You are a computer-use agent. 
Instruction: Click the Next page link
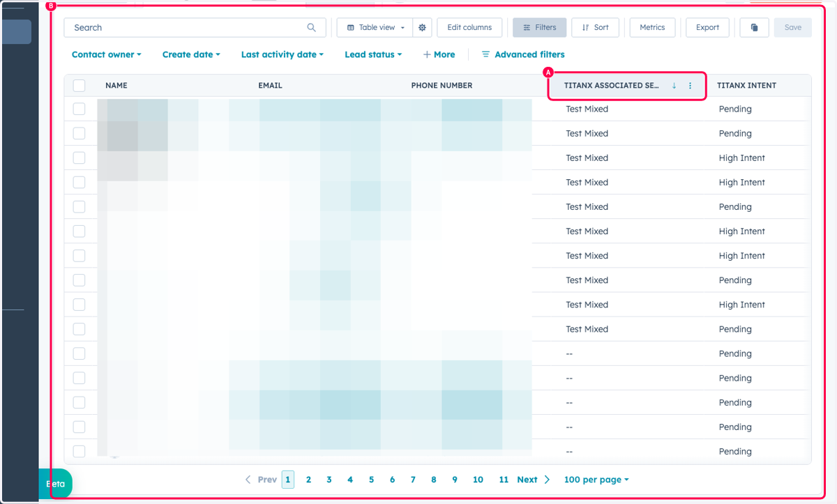(527, 480)
